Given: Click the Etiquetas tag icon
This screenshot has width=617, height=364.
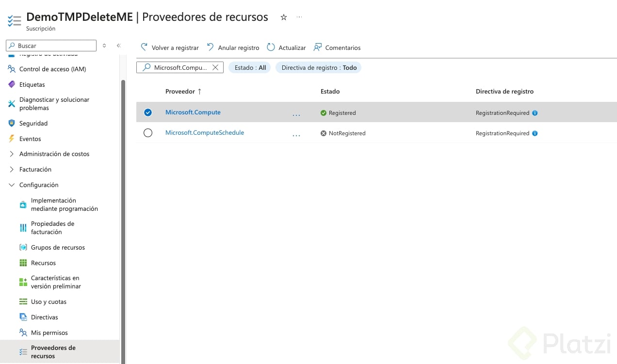Looking at the screenshot, I should pyautogui.click(x=12, y=84).
